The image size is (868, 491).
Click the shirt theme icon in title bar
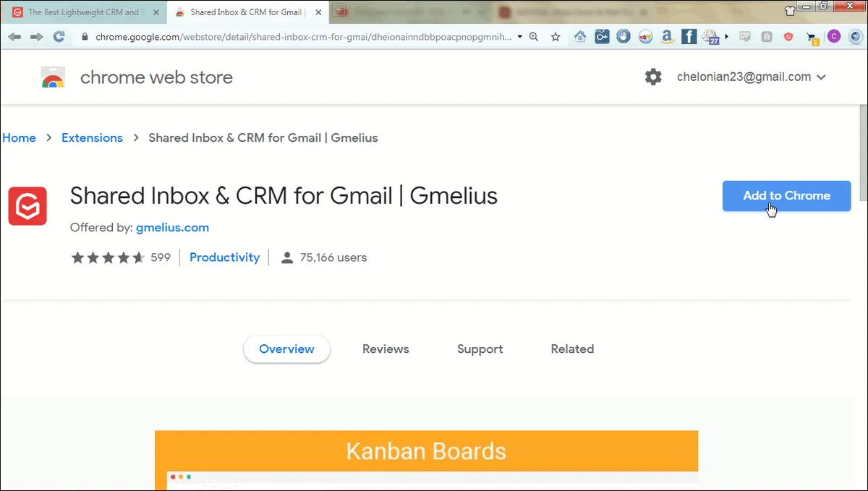pyautogui.click(x=791, y=9)
